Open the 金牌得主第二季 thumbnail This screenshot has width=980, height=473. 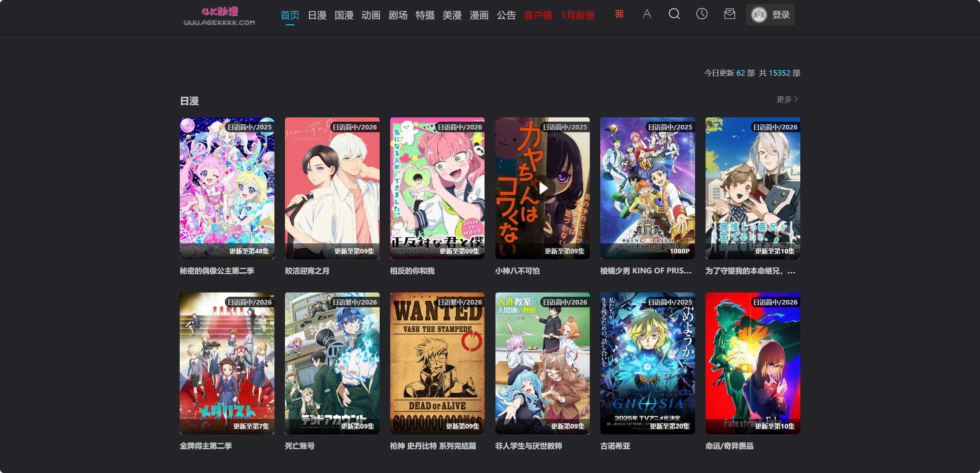[227, 363]
